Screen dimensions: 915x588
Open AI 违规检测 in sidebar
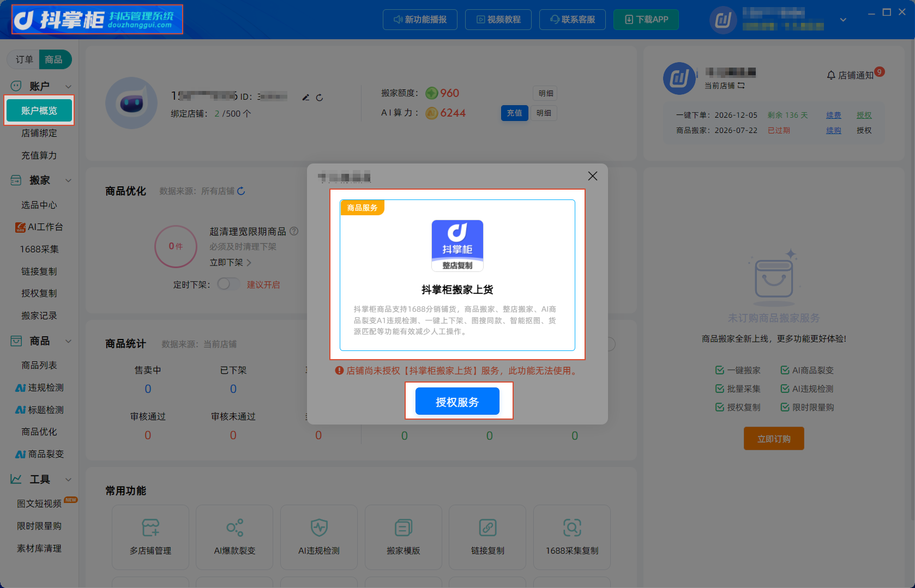pos(39,387)
